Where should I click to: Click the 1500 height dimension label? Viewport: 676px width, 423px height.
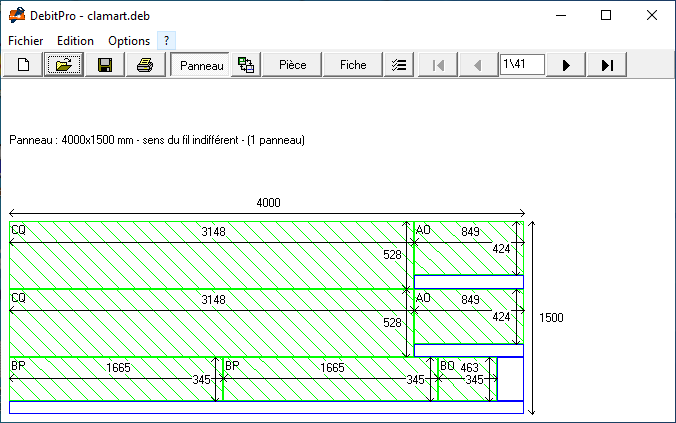[551, 318]
